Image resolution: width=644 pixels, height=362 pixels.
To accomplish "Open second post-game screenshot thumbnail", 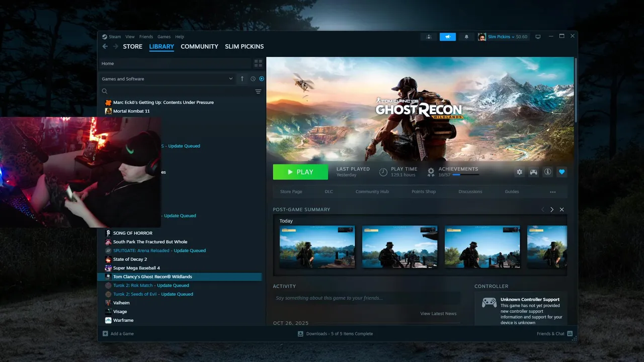I will (x=399, y=247).
